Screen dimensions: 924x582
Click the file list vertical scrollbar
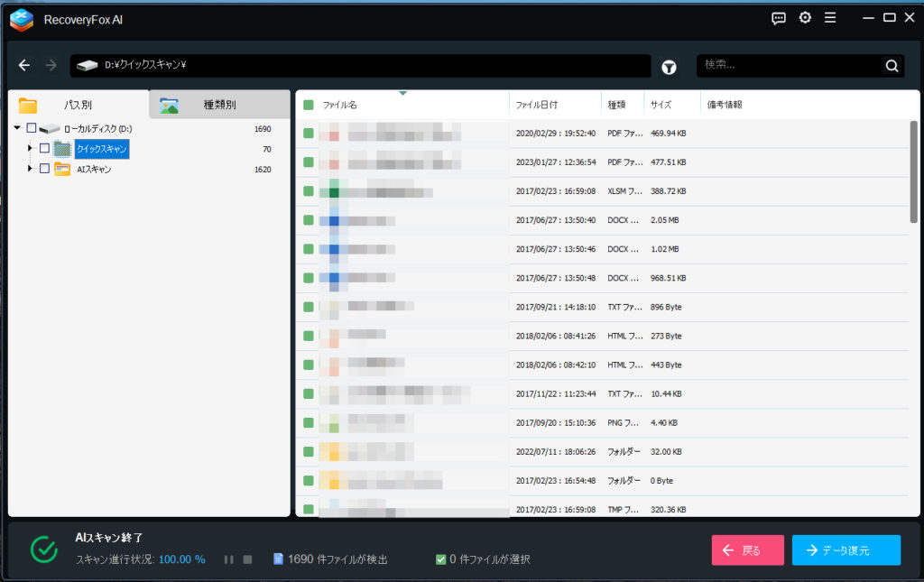pyautogui.click(x=913, y=171)
